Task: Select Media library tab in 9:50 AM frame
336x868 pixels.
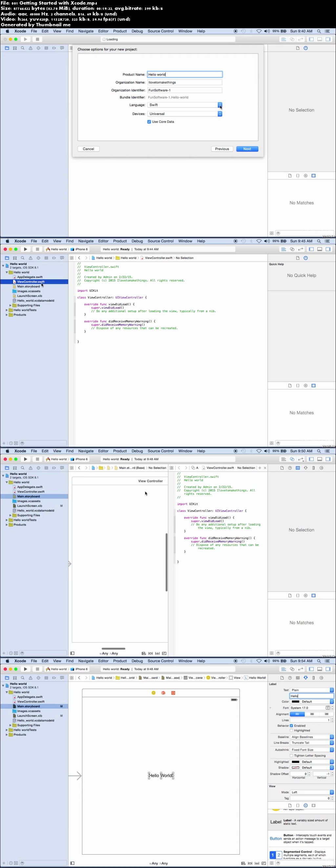Action: 313,595
